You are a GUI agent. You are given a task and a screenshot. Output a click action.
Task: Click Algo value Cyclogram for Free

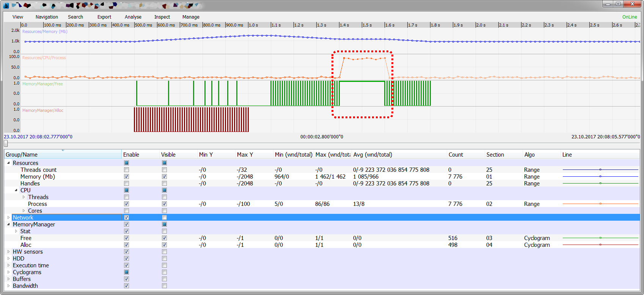pyautogui.click(x=537, y=238)
